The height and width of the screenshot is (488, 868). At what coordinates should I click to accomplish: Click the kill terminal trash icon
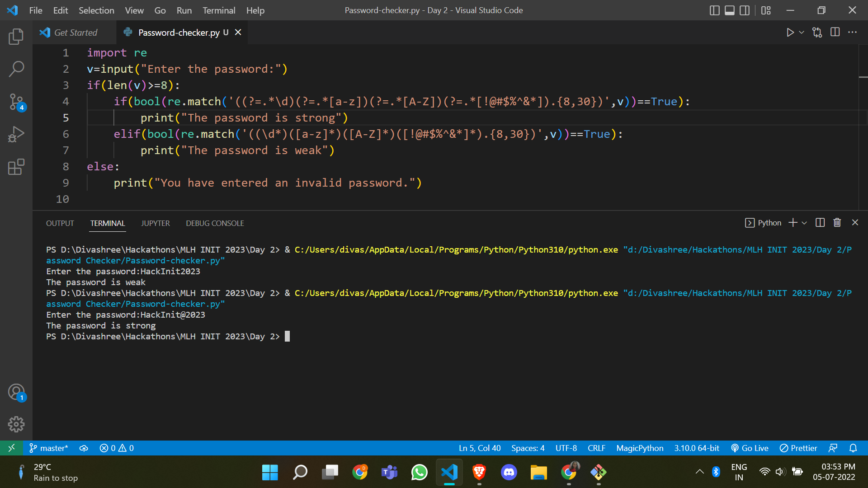coord(837,222)
